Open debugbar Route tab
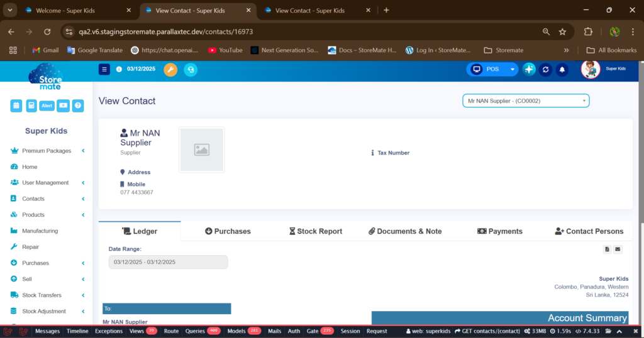Screen dimensions: 644x338 click(171, 331)
